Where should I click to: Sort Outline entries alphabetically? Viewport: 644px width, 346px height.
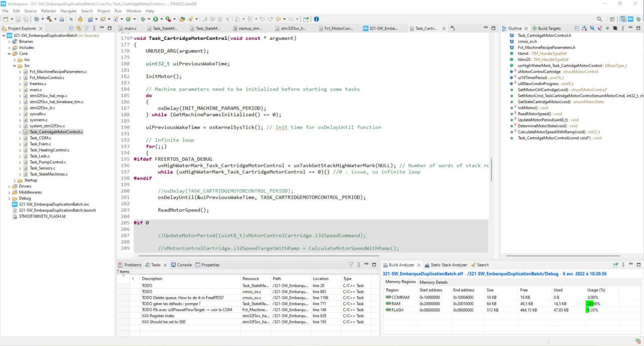pos(585,28)
